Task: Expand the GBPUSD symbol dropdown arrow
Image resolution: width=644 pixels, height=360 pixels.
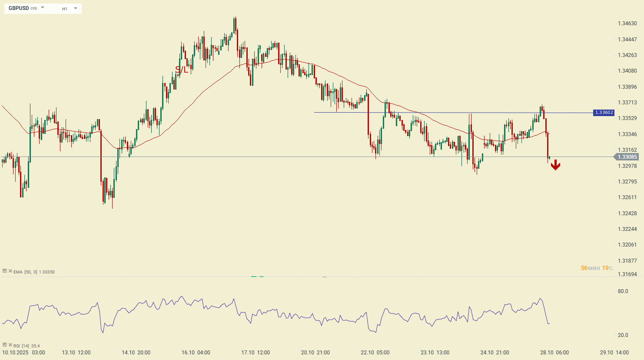Action: point(43,8)
